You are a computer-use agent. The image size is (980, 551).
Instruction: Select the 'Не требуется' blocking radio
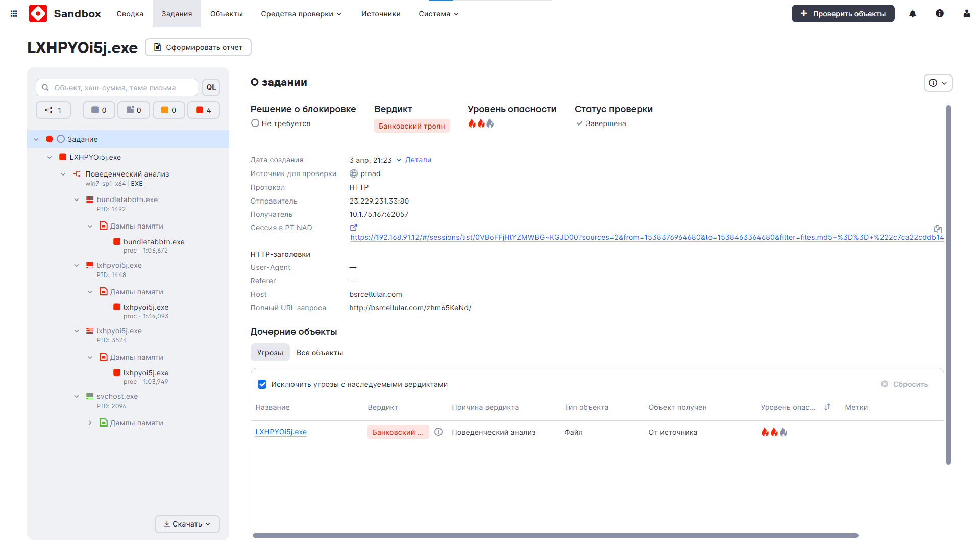pyautogui.click(x=255, y=123)
